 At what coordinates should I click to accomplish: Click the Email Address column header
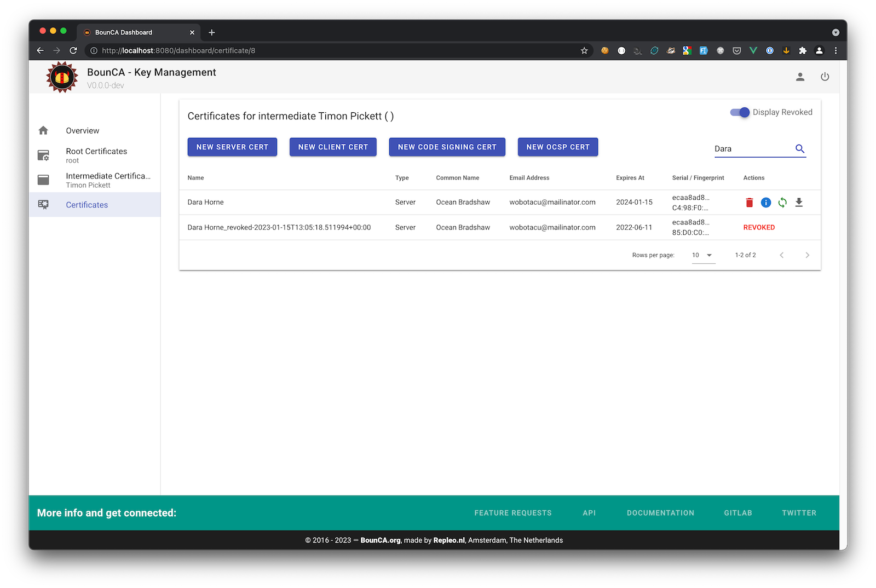[x=529, y=178]
